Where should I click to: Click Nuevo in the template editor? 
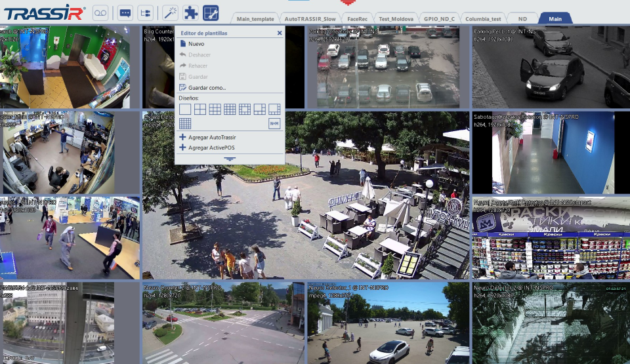[196, 43]
